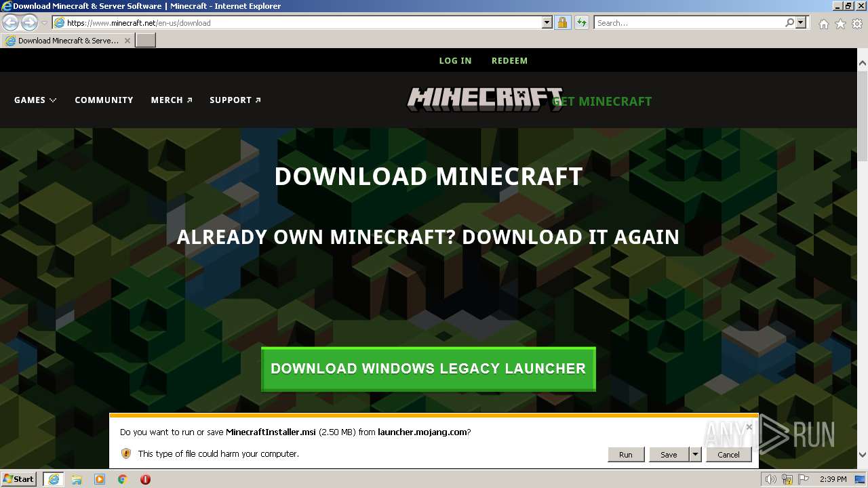The height and width of the screenshot is (488, 868).
Task: Click the search magnifier icon
Action: tap(789, 22)
